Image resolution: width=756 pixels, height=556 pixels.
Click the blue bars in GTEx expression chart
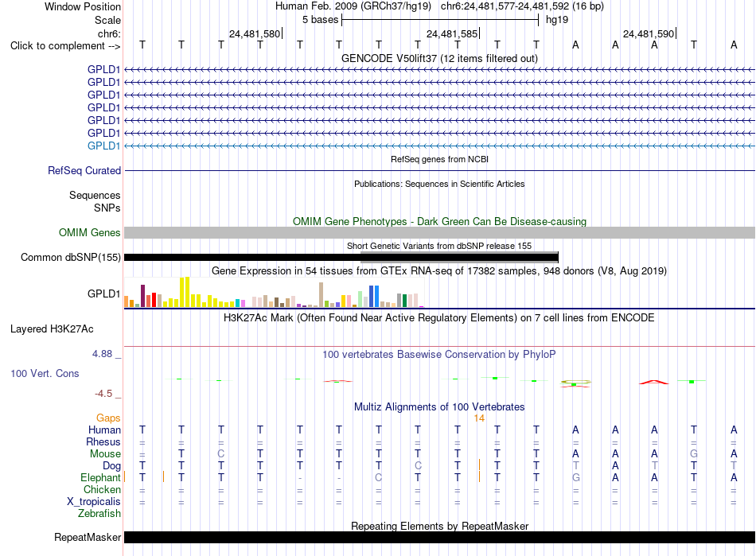[374, 297]
